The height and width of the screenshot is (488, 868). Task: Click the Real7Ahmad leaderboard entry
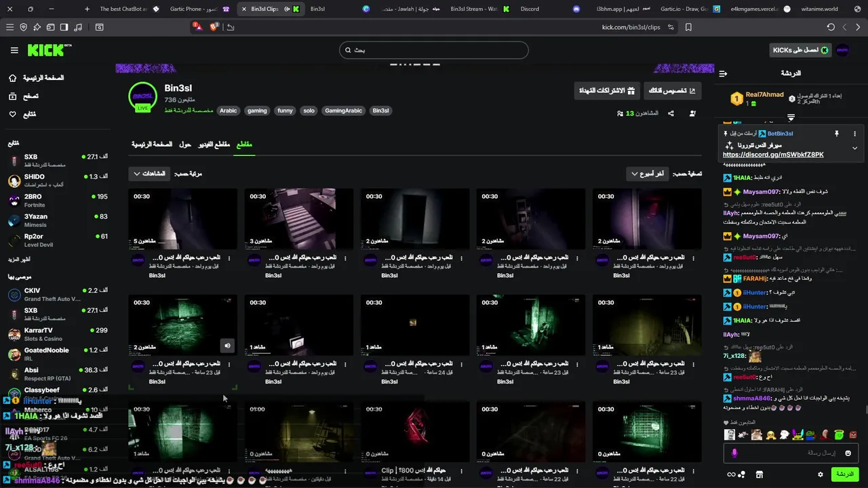tap(756, 98)
